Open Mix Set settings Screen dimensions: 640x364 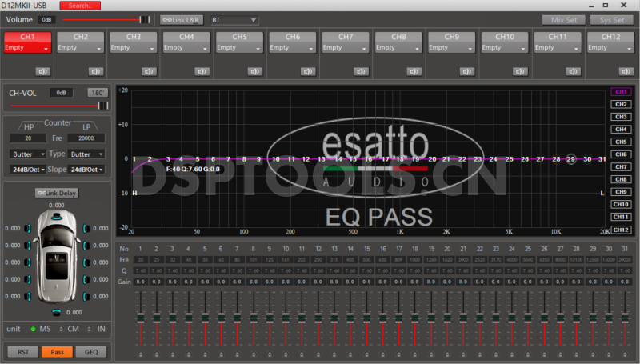click(564, 20)
